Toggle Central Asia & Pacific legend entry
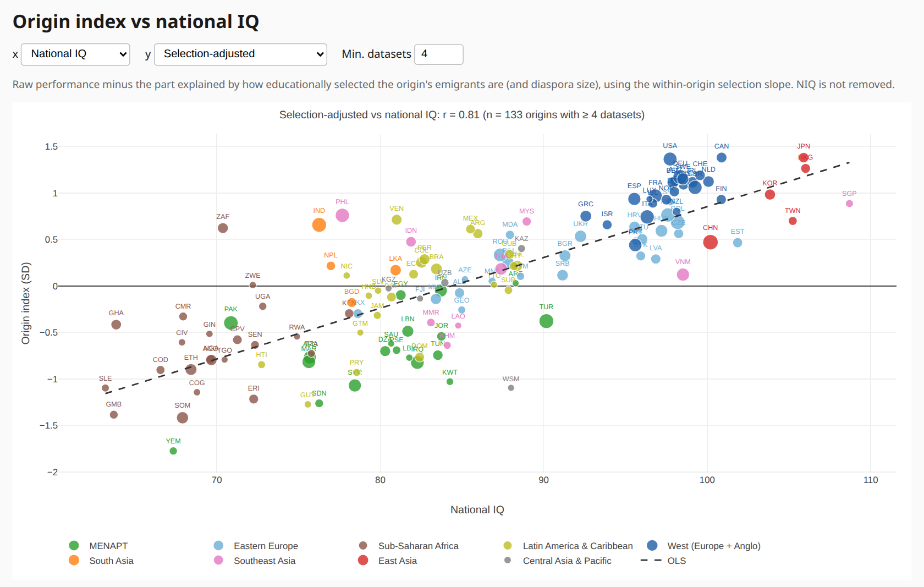 [557, 561]
